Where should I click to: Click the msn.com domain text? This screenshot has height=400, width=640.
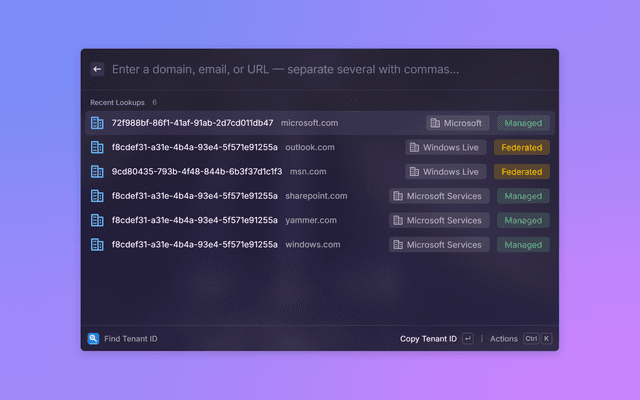pos(308,171)
